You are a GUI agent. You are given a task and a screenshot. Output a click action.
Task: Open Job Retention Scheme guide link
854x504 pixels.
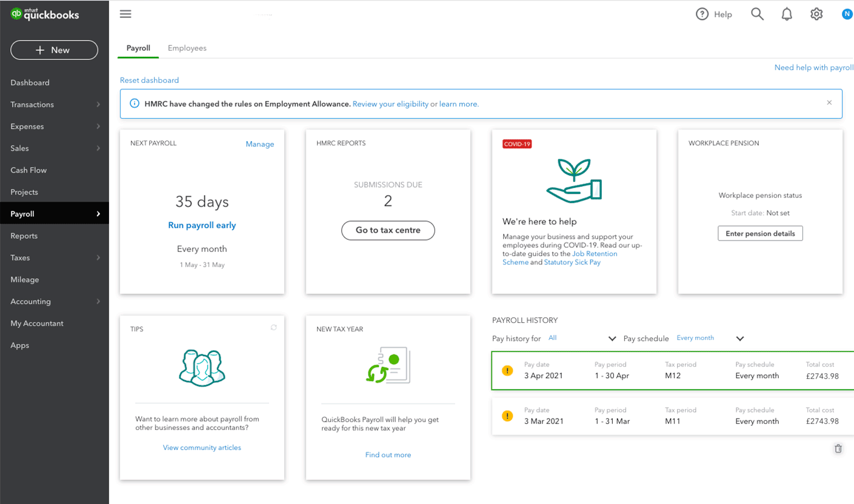[560, 258]
